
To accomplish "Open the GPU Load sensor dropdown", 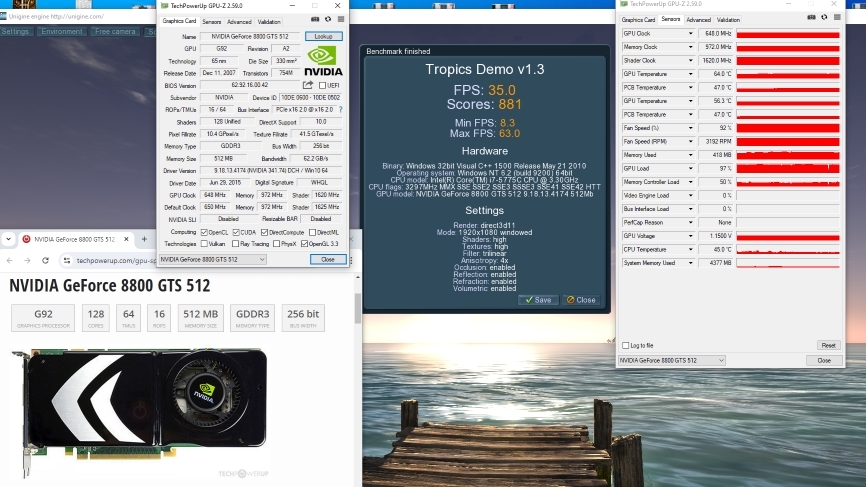I will [x=690, y=168].
